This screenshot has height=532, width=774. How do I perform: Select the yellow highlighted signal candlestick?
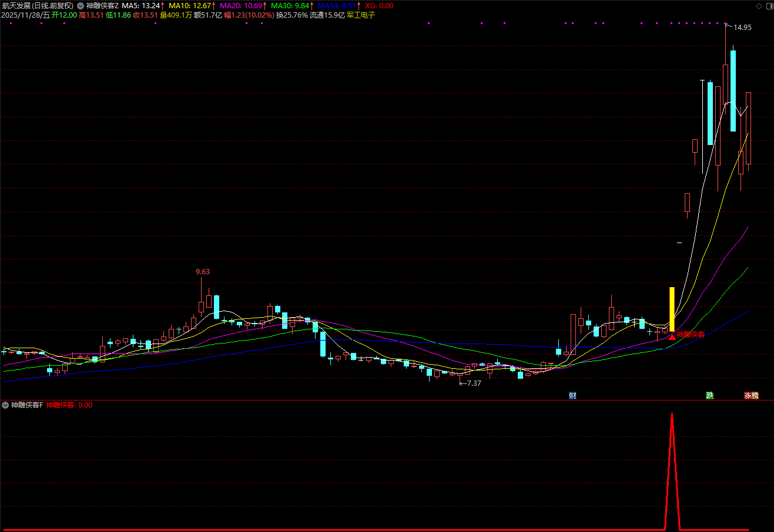click(x=672, y=304)
